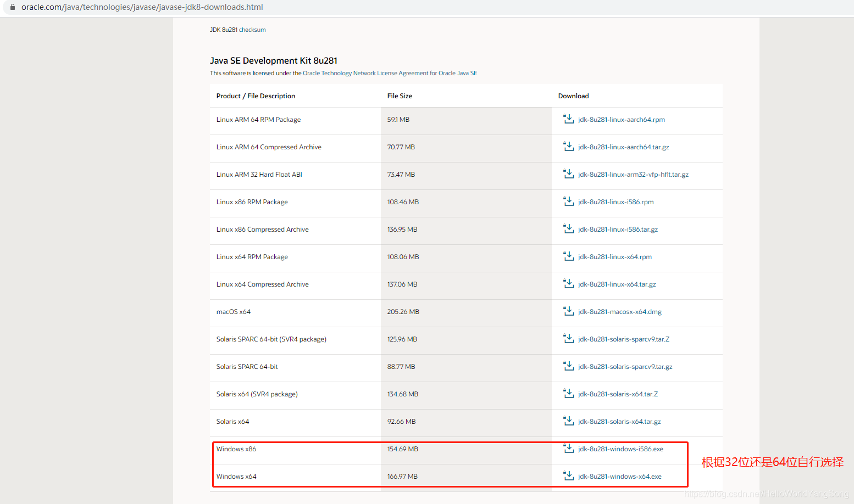Click download icon for jdk-8u281-linux-x64.tar.gz
Screen dimensions: 854x504
(x=569, y=283)
